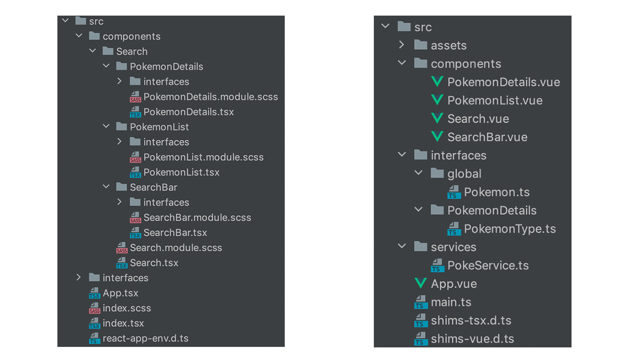Screen dimensions: 644x362
Task: Click the TS icon beside Pokemon.ts
Action: [x=454, y=192]
